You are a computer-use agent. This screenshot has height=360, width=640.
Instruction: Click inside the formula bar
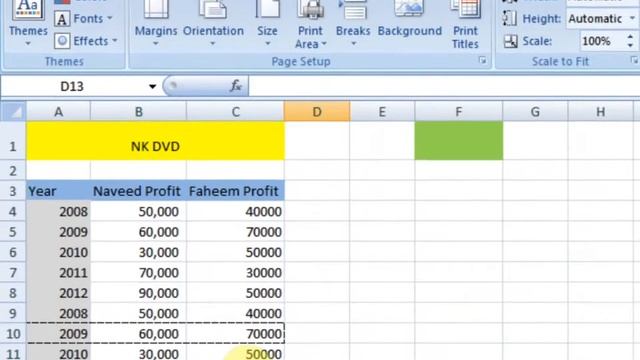coord(444,87)
